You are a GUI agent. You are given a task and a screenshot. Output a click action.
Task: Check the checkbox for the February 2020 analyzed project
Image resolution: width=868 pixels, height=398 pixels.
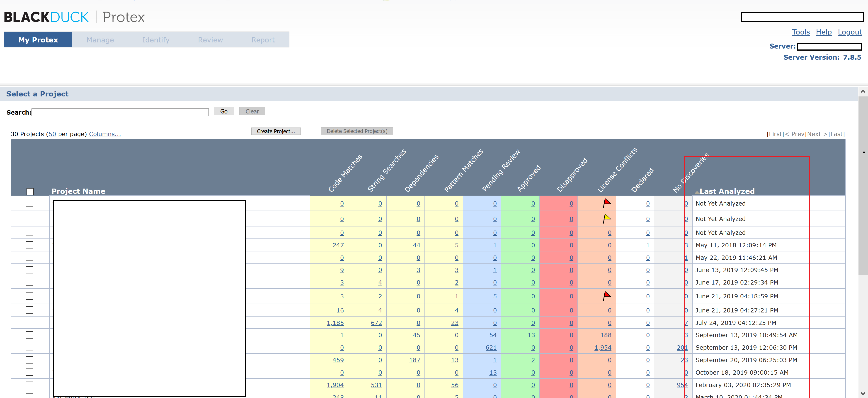pyautogui.click(x=30, y=385)
